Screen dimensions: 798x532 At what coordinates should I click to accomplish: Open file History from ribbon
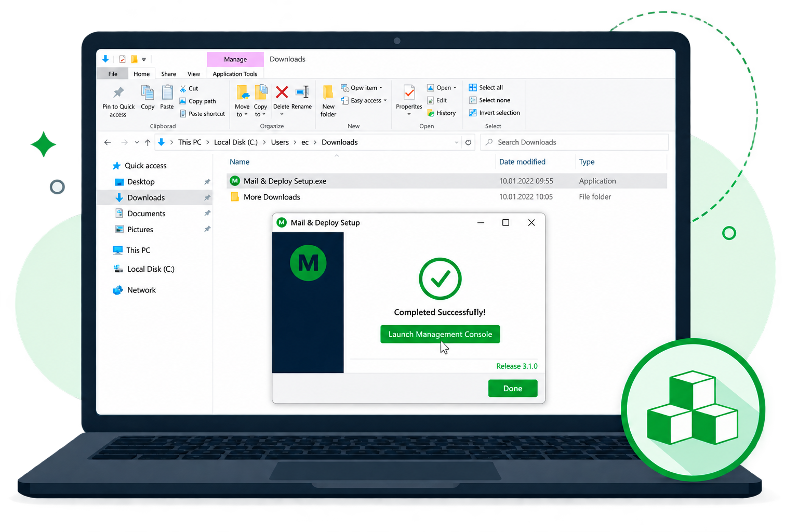point(442,113)
